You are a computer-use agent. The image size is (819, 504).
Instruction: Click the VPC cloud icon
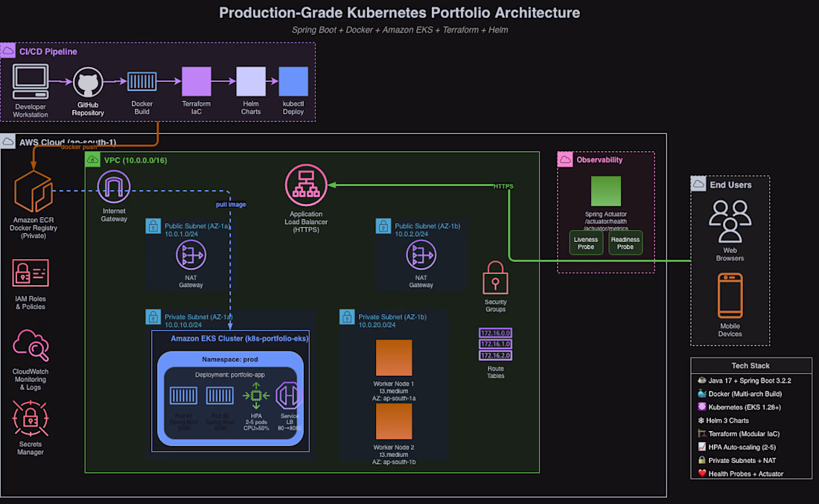click(x=92, y=159)
